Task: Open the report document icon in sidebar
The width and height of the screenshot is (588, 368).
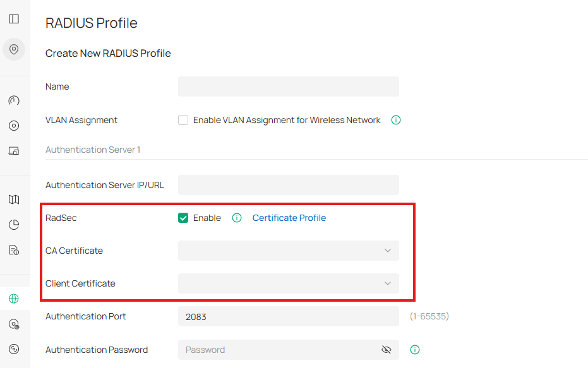Action: pos(14,249)
